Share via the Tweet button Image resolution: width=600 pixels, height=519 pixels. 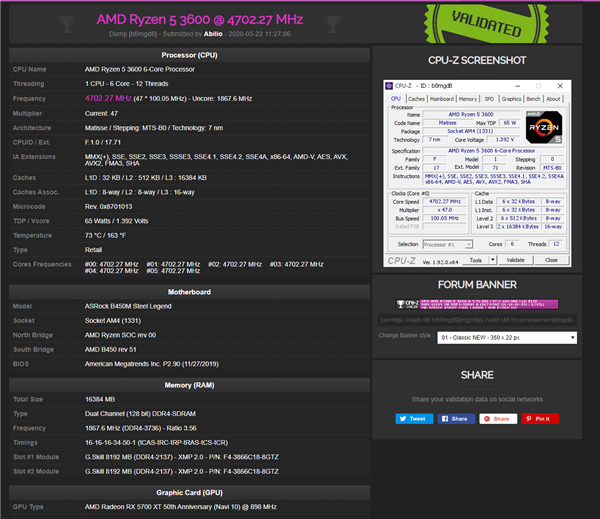413,418
